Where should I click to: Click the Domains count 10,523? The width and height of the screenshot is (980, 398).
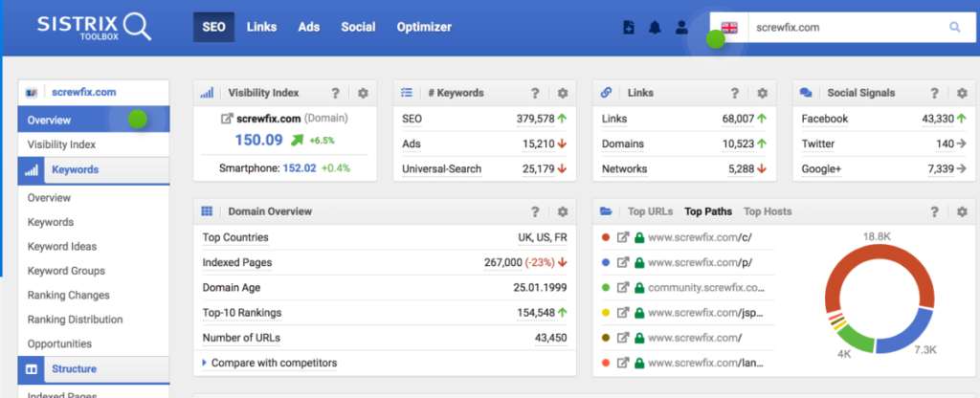[738, 144]
